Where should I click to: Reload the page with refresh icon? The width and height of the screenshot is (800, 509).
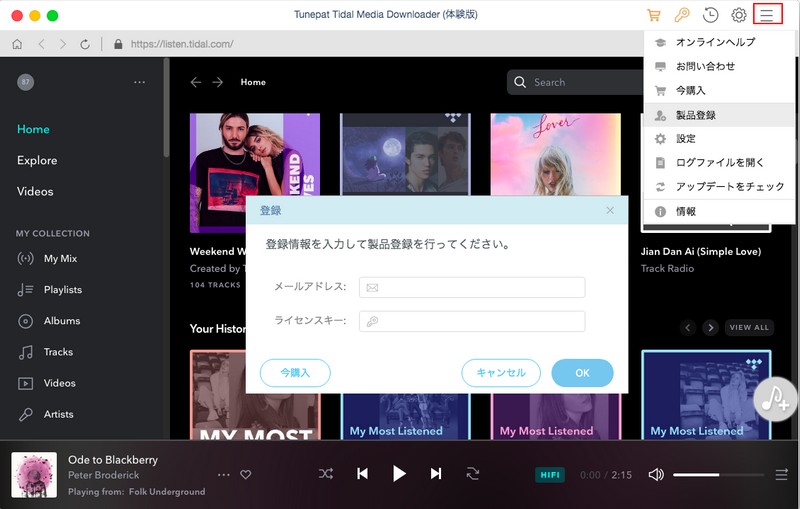click(85, 44)
